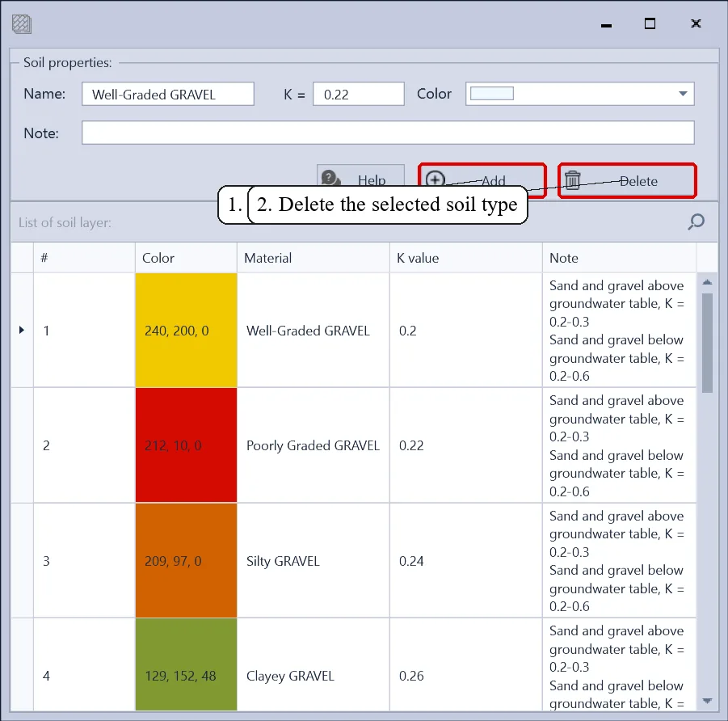Click the vertical scrollbar thumb
Screen dimensions: 728x721
(x=707, y=343)
